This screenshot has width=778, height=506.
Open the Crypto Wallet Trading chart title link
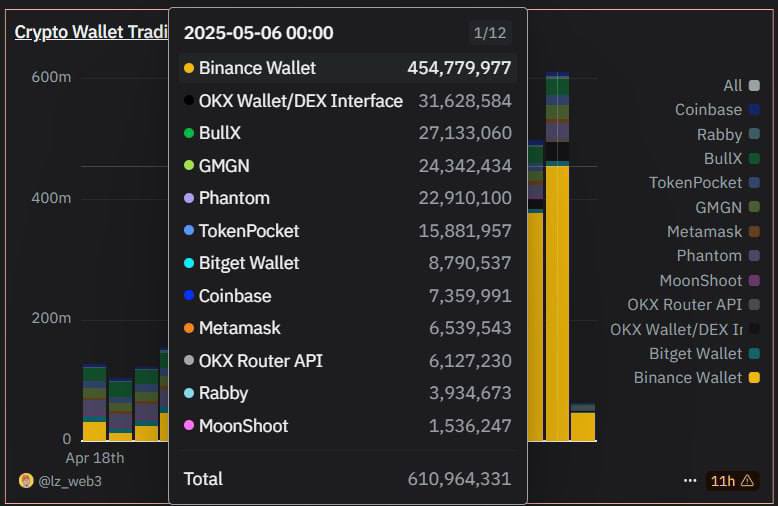coord(91,32)
